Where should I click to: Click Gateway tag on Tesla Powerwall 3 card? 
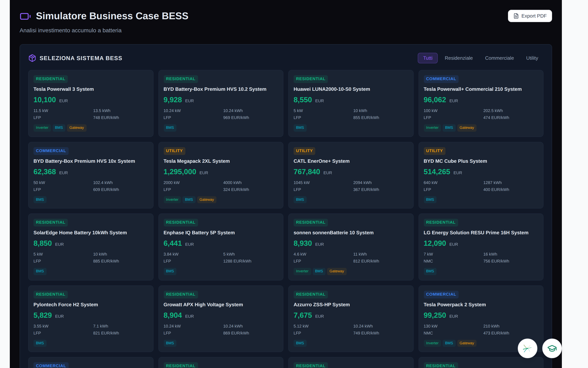point(77,128)
